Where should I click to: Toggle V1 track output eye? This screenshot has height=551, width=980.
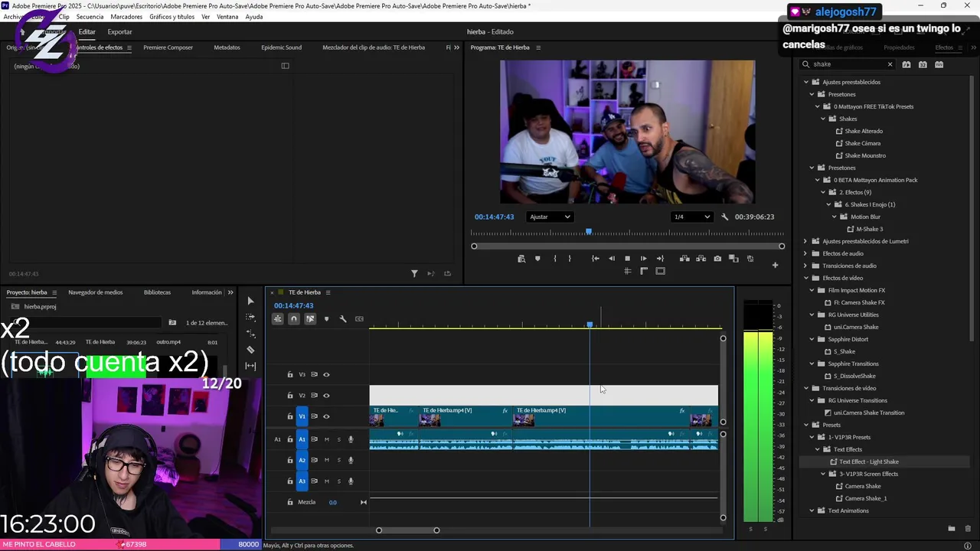coord(326,416)
